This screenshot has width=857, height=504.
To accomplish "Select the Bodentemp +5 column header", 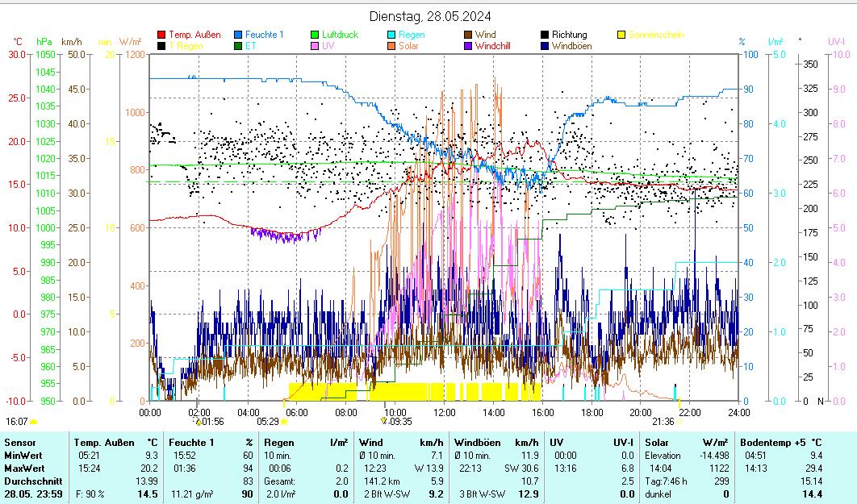I will pos(772,443).
